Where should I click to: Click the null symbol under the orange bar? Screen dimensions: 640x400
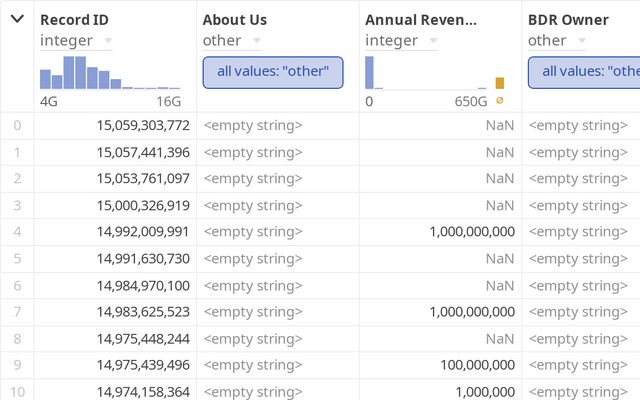(x=500, y=100)
